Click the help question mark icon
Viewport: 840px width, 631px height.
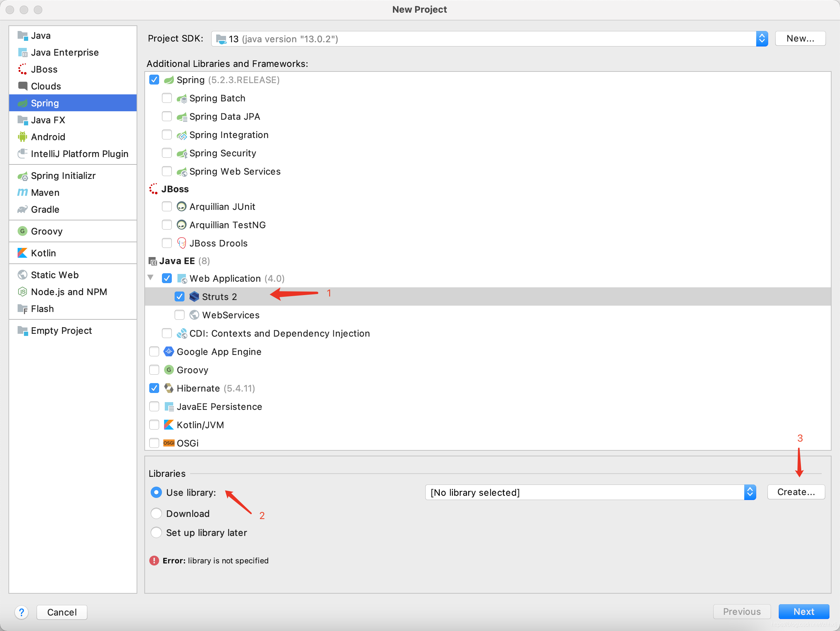(21, 612)
